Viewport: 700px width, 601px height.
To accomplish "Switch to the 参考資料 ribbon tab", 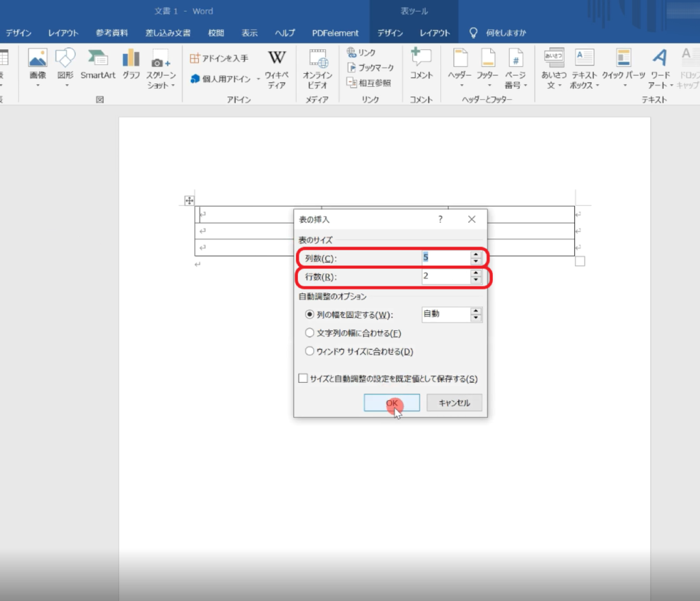I will pyautogui.click(x=111, y=33).
